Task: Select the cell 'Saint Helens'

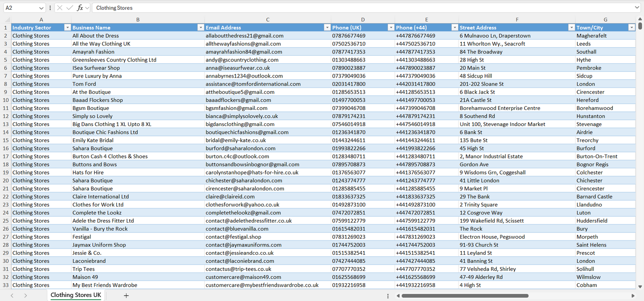Action: 606,245
